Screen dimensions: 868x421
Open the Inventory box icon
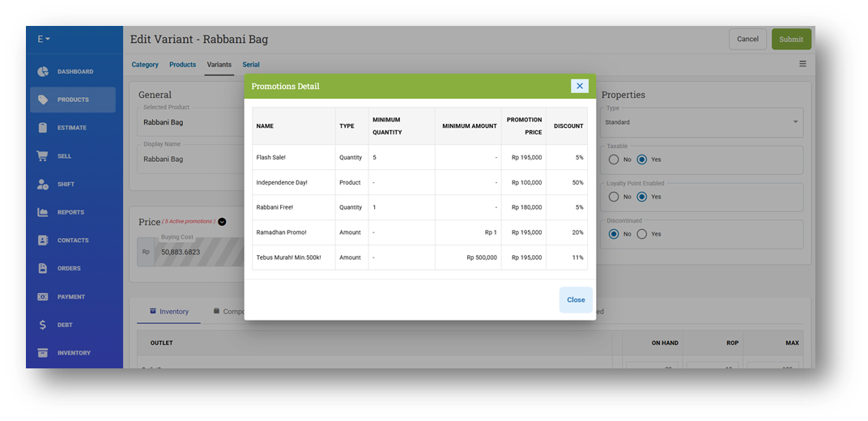pyautogui.click(x=43, y=353)
